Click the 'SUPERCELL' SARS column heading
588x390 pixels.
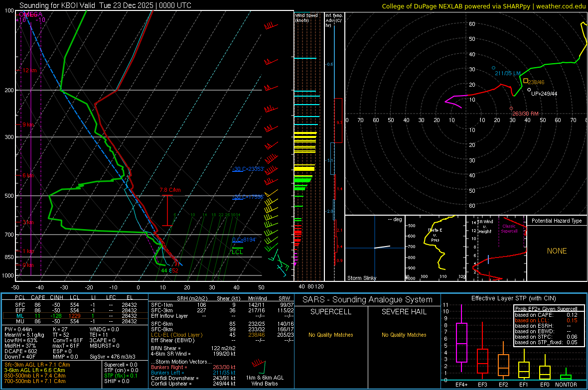331,312
